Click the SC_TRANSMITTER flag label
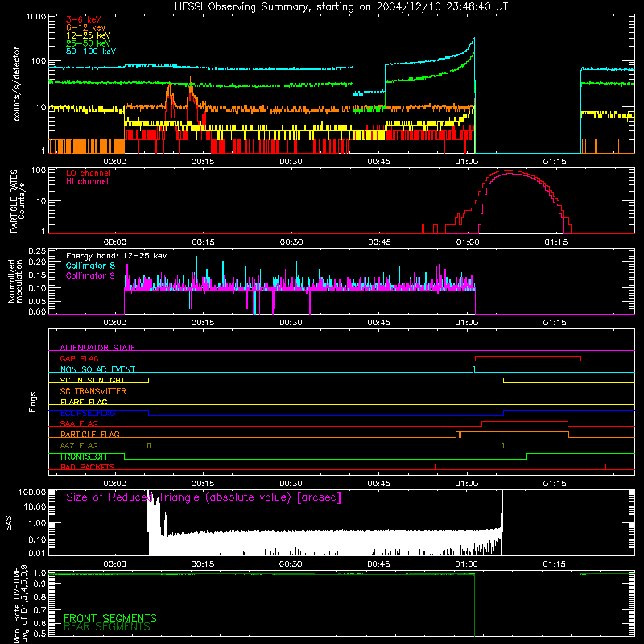 point(93,391)
